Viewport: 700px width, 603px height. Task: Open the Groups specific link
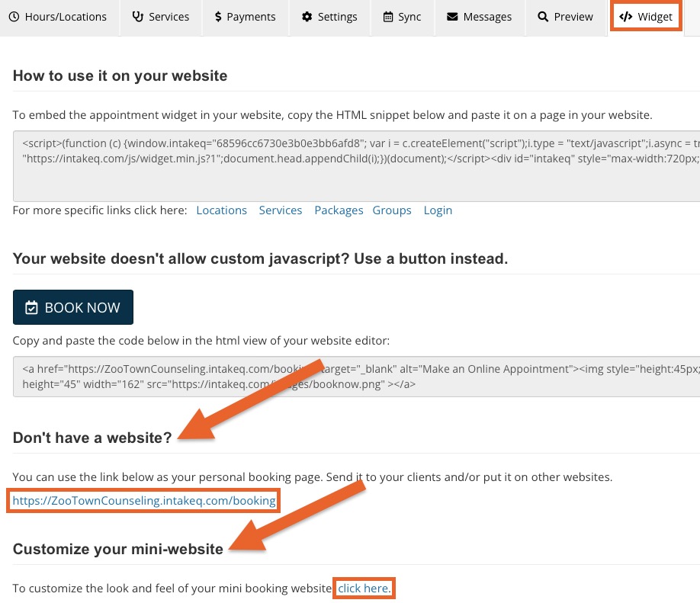point(392,210)
